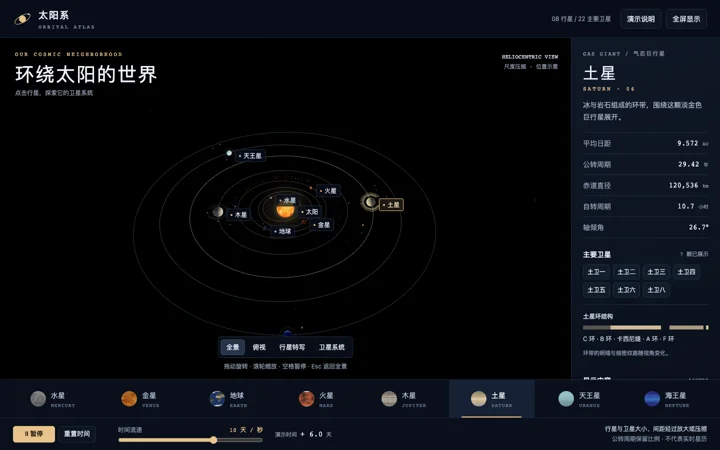Click the HELIOCENTRIC VIEW label
Viewport: 720px width, 450px height.
coord(529,57)
